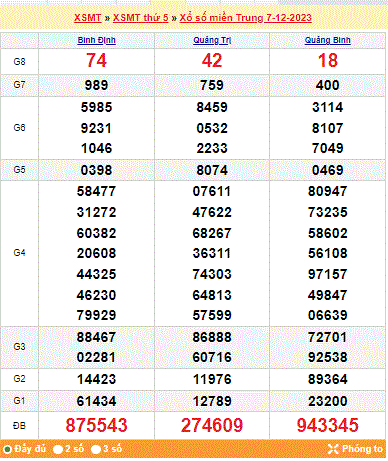388x461 pixels.
Task: Click the G4 number 97157
Action: coord(328,274)
